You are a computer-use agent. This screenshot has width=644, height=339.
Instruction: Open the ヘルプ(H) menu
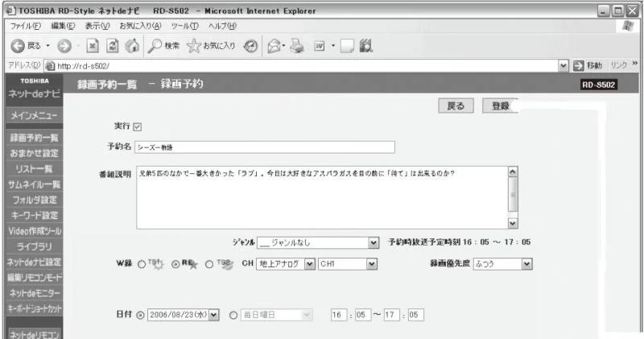pyautogui.click(x=222, y=26)
